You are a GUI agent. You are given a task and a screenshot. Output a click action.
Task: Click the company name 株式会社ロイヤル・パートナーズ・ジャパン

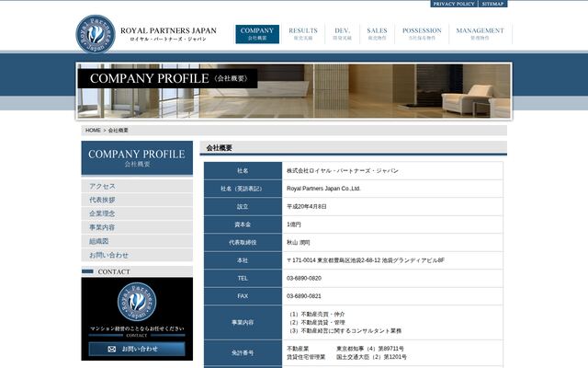tap(343, 171)
